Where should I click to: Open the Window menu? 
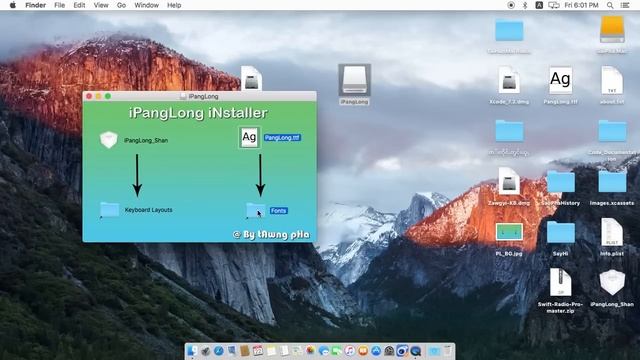147,5
